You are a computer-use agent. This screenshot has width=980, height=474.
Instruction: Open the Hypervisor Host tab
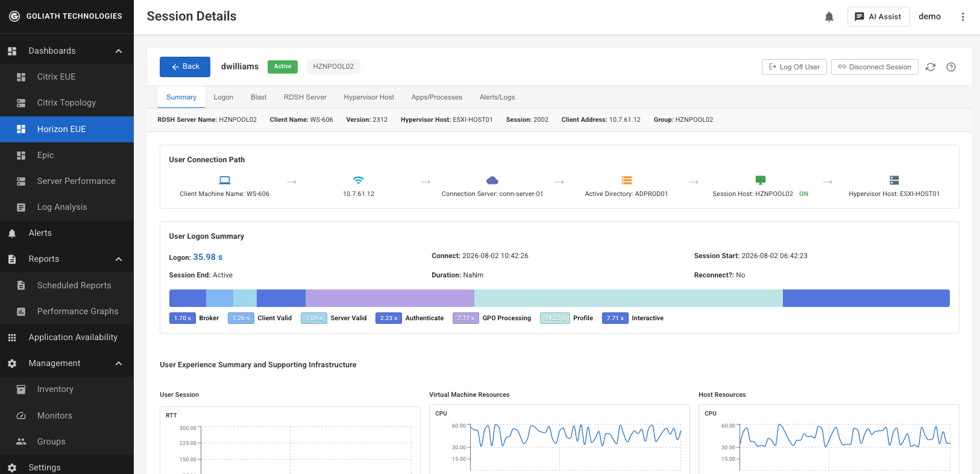369,97
